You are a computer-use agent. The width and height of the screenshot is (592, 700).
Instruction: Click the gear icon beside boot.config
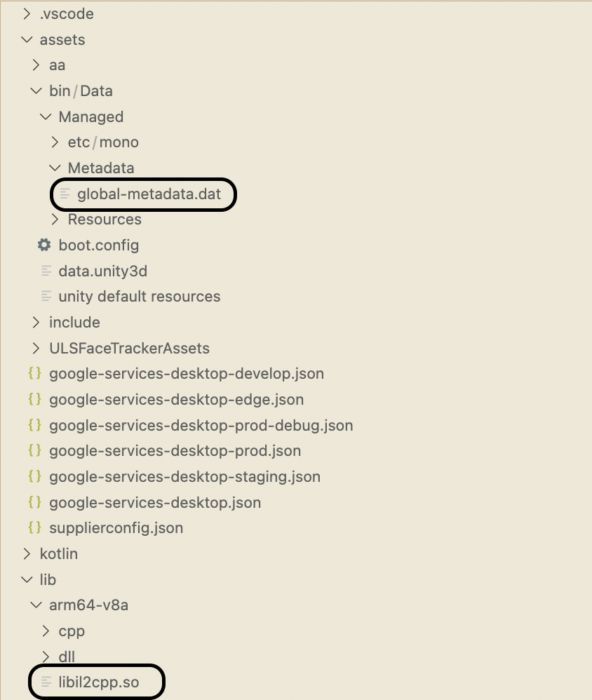pyautogui.click(x=44, y=245)
